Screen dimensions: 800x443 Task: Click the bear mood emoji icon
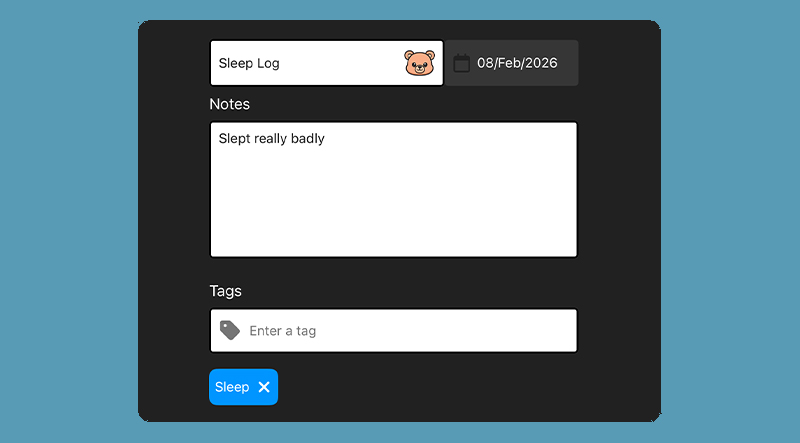(420, 63)
